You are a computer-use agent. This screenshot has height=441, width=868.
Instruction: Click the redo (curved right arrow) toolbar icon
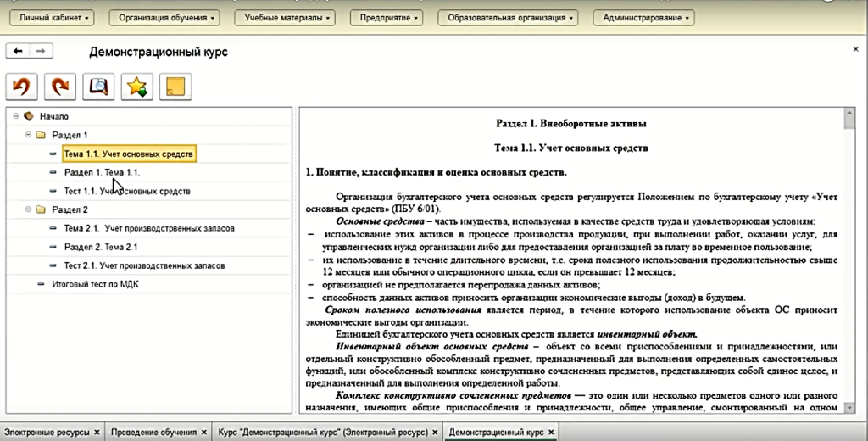[60, 87]
